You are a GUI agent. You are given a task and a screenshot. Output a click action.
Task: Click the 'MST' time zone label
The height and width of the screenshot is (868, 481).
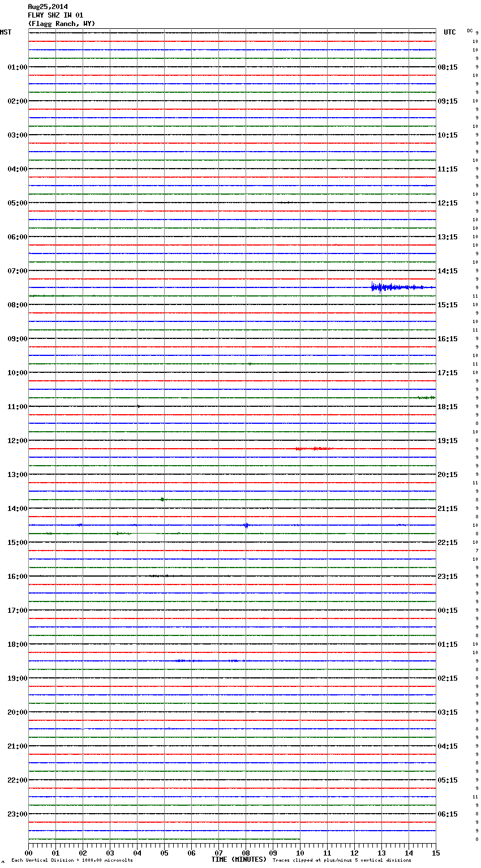(6, 32)
